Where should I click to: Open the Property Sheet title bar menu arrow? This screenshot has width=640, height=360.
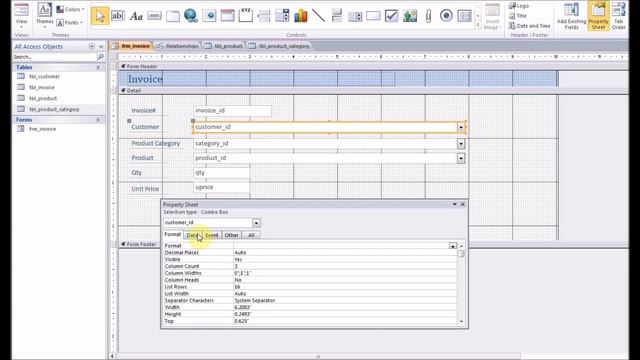454,204
